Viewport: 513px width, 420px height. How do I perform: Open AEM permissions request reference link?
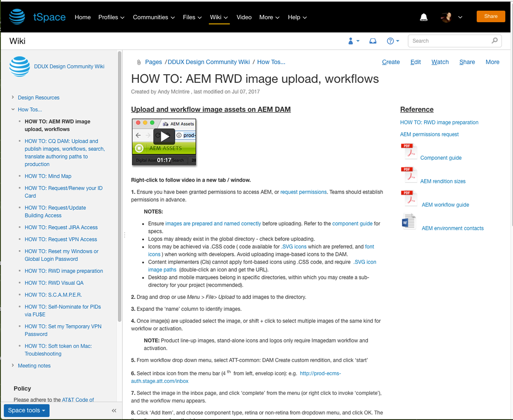pos(429,134)
